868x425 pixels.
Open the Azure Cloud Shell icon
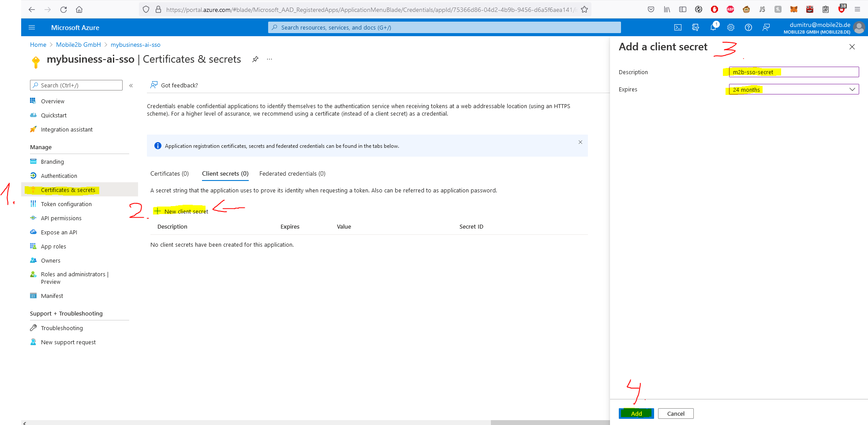point(678,27)
